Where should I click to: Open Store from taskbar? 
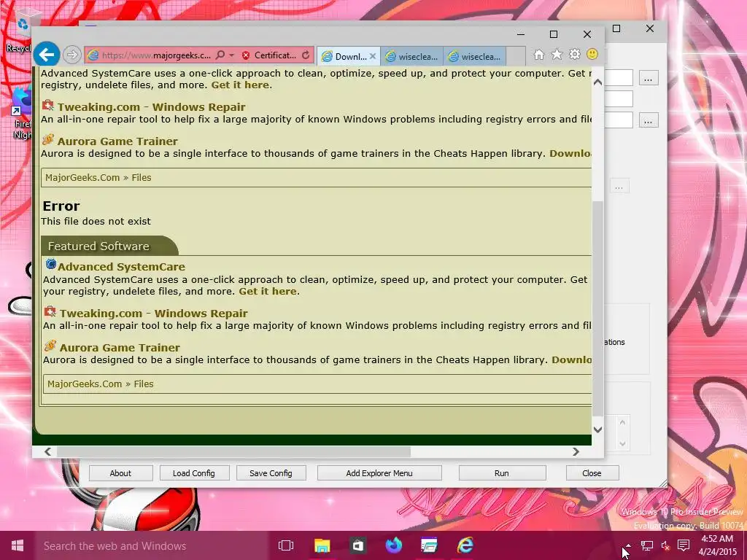357,545
